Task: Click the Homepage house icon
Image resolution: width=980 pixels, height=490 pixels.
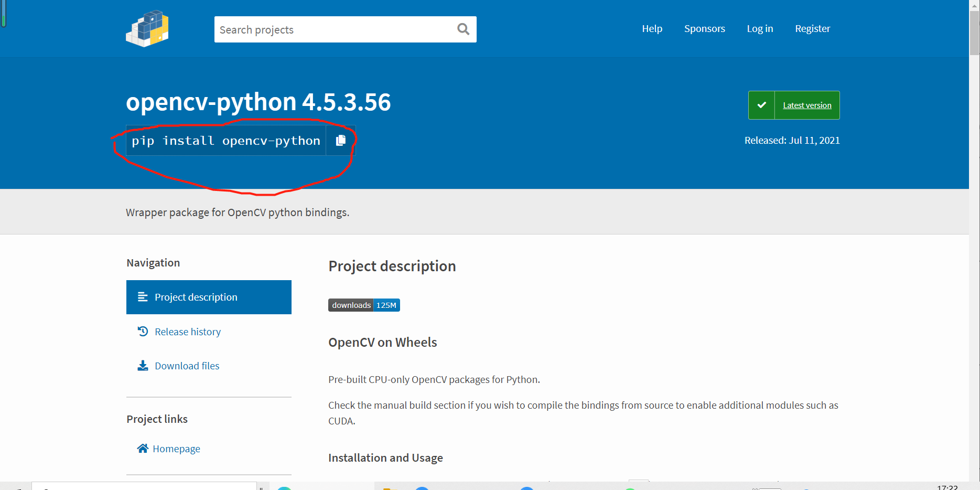Action: coord(143,448)
